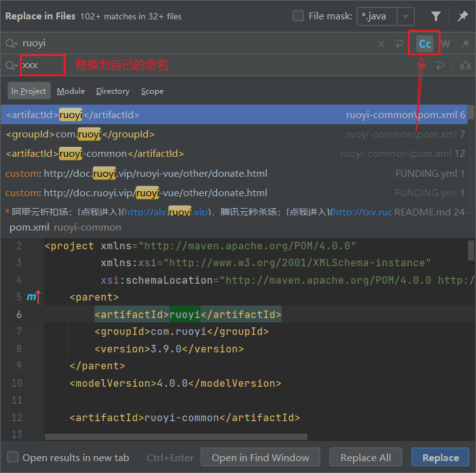The height and width of the screenshot is (473, 476).
Task: Click line number 2 in preview gutter
Action: 19,246
